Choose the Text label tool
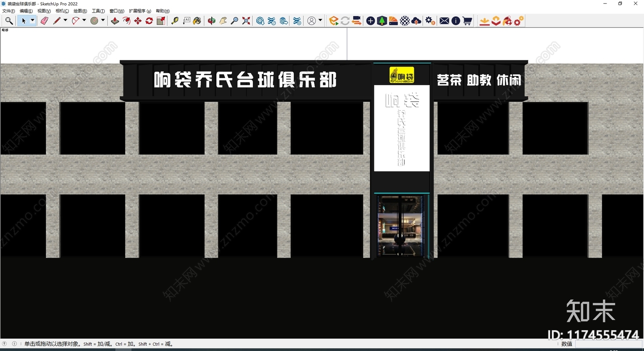 coord(186,21)
